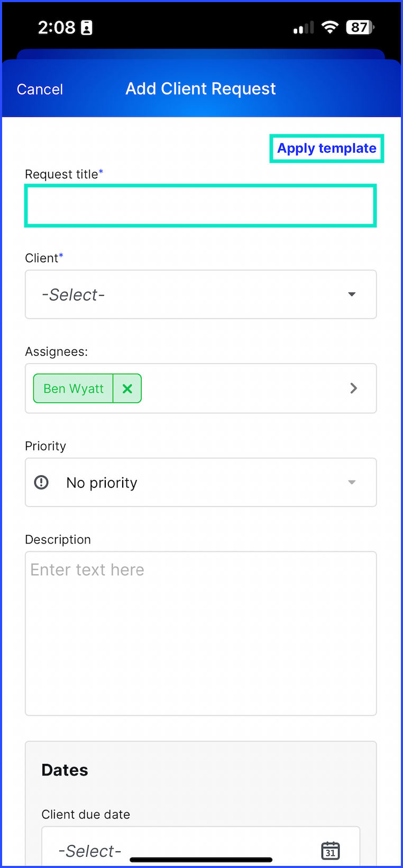Focus the Request title input field
The width and height of the screenshot is (403, 868).
click(200, 206)
